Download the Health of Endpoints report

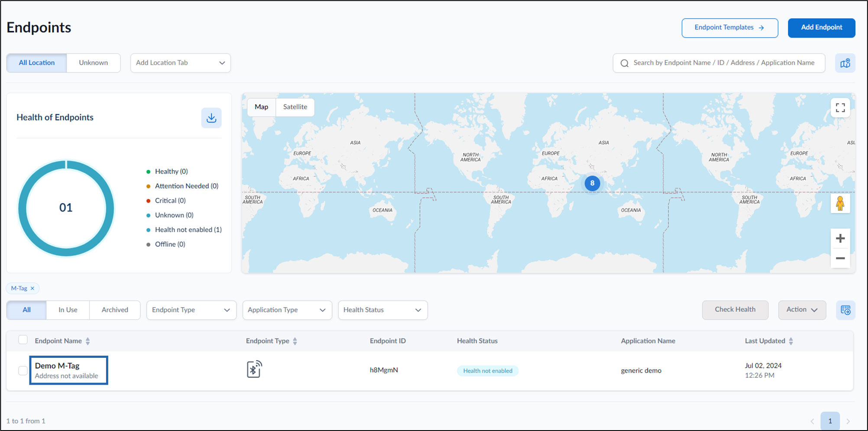click(211, 118)
